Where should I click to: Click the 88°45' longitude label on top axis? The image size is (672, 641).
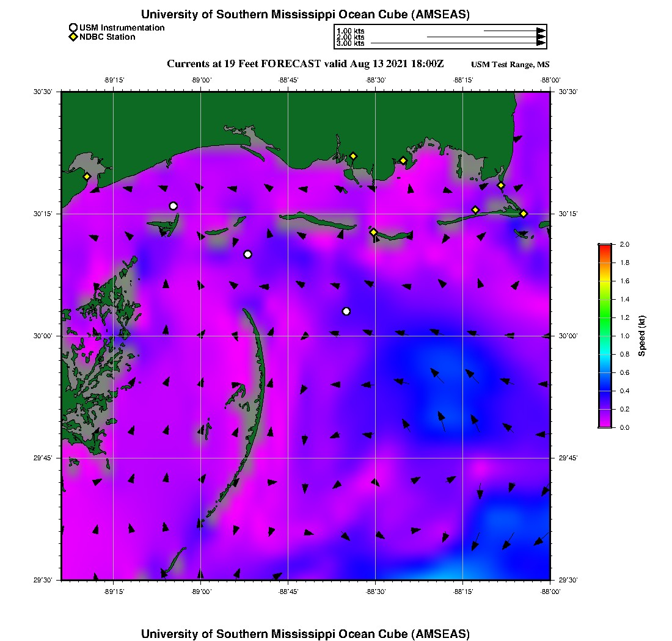tap(288, 80)
